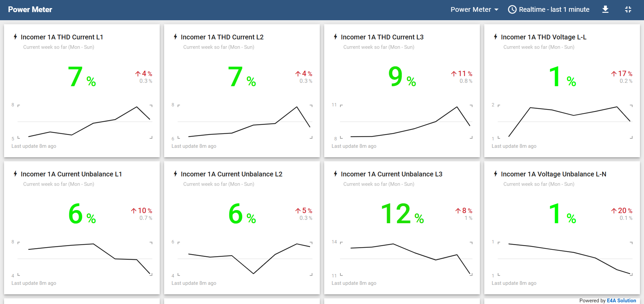Click lightning icon on THD Voltage L-L
The height and width of the screenshot is (304, 644).
[x=496, y=37]
